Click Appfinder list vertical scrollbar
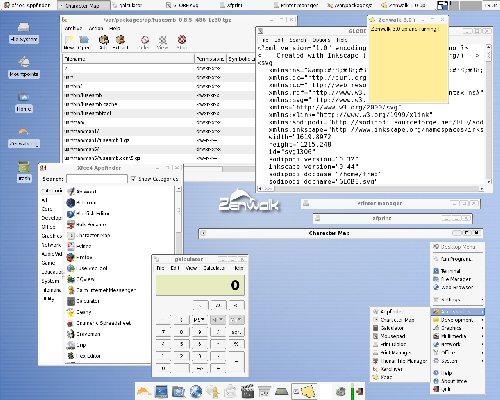Image resolution: width=500 pixels, height=400 pixels. coord(179,220)
